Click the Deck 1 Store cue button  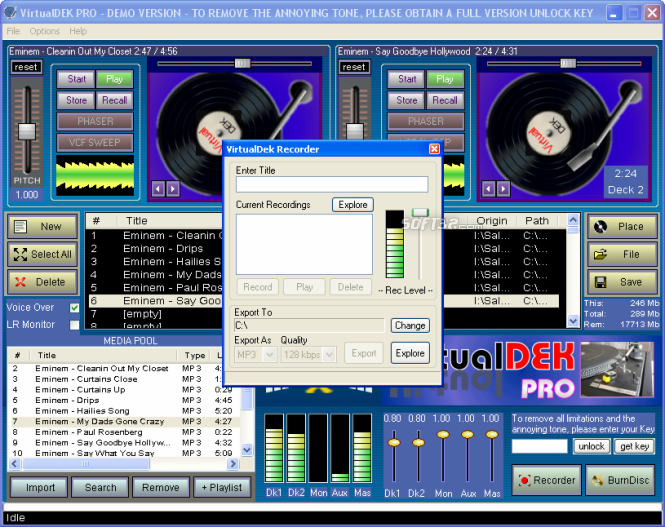point(77,100)
